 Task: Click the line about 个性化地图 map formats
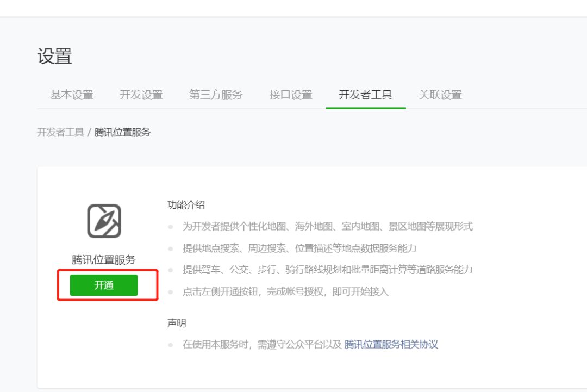click(328, 227)
